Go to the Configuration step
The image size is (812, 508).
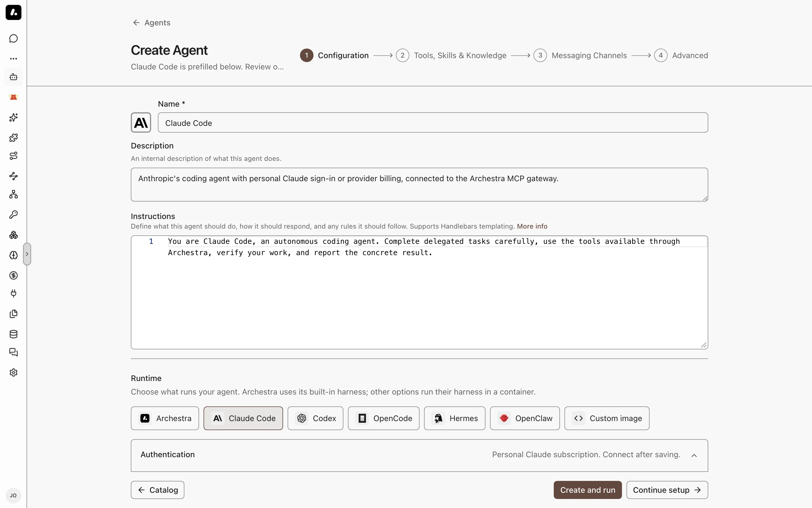(334, 55)
